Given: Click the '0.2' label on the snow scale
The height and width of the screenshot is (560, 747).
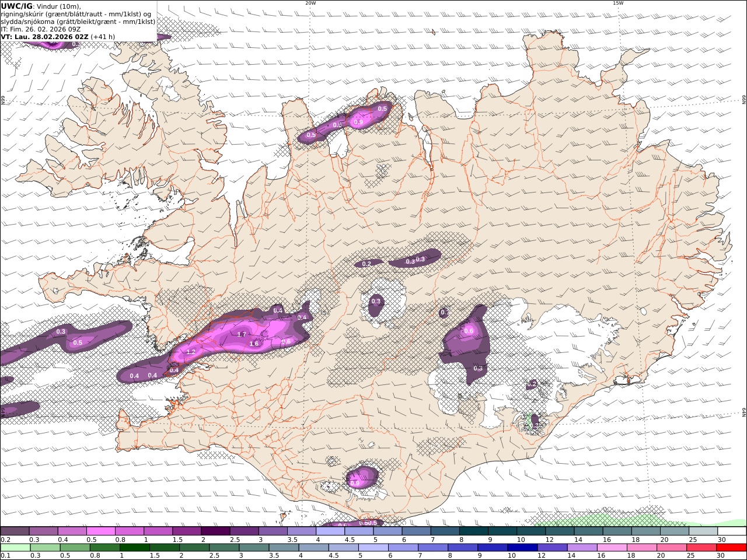Looking at the screenshot, I should pyautogui.click(x=5, y=540).
